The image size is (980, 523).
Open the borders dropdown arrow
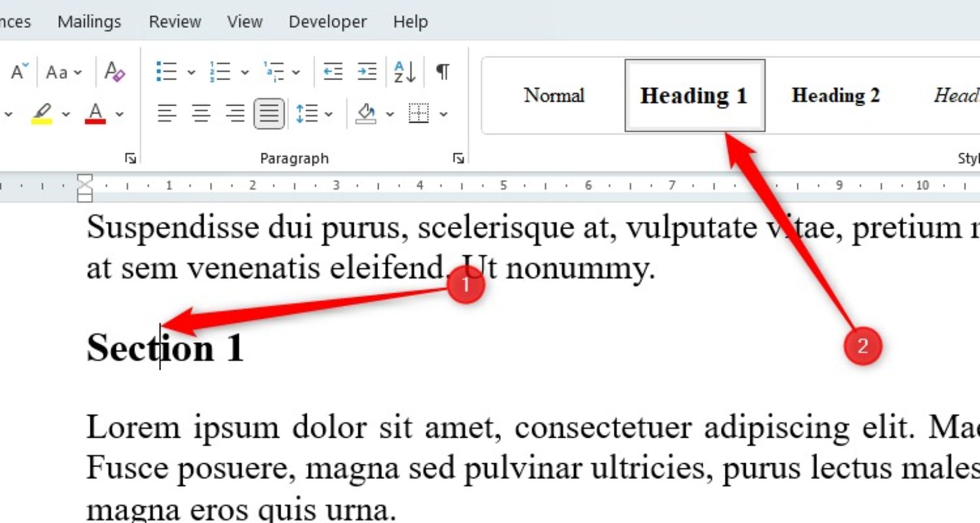tap(444, 114)
